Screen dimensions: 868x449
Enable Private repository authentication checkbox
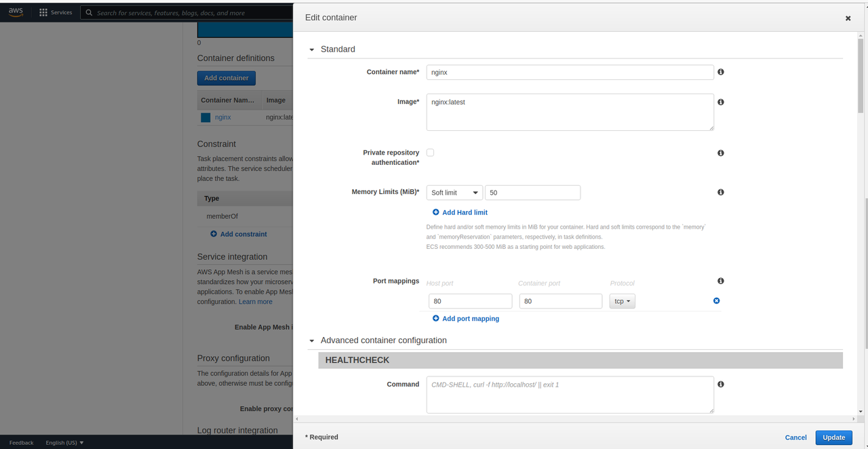click(430, 153)
